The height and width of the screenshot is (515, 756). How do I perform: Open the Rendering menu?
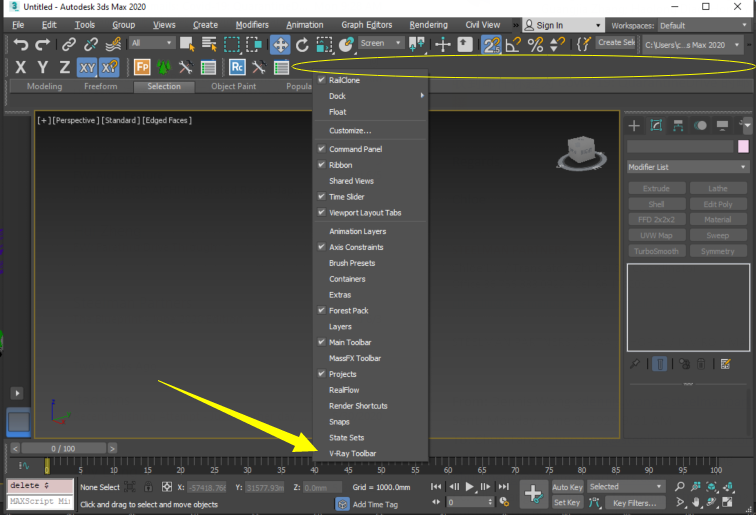pyautogui.click(x=428, y=25)
